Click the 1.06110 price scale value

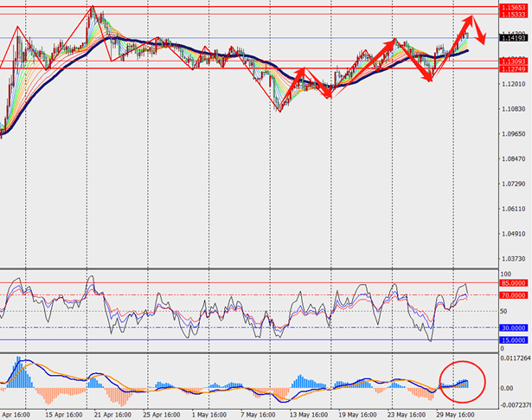(513, 209)
